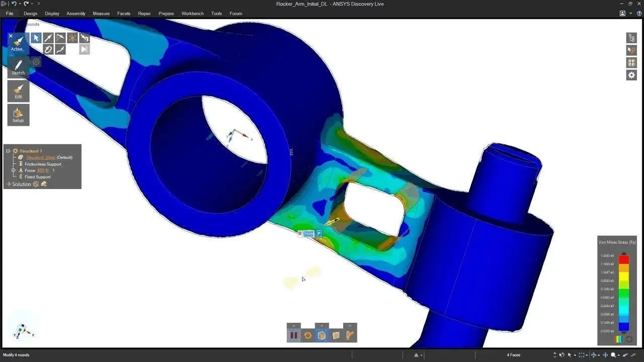This screenshot has width=644, height=362.
Task: Open the File menu
Action: click(x=10, y=14)
